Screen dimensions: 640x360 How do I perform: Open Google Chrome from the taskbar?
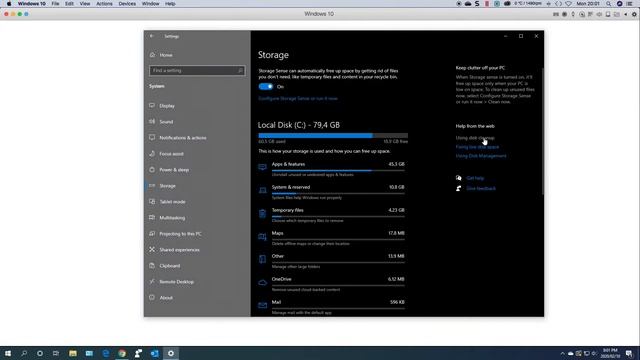point(122,353)
